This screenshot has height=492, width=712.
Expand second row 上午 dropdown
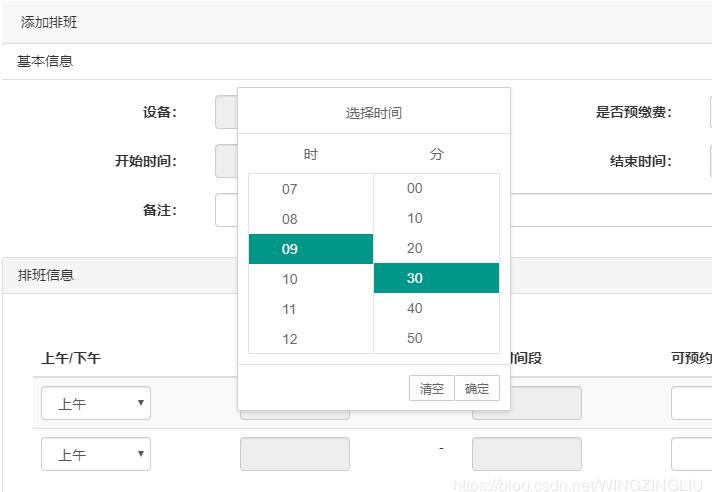coord(96,454)
